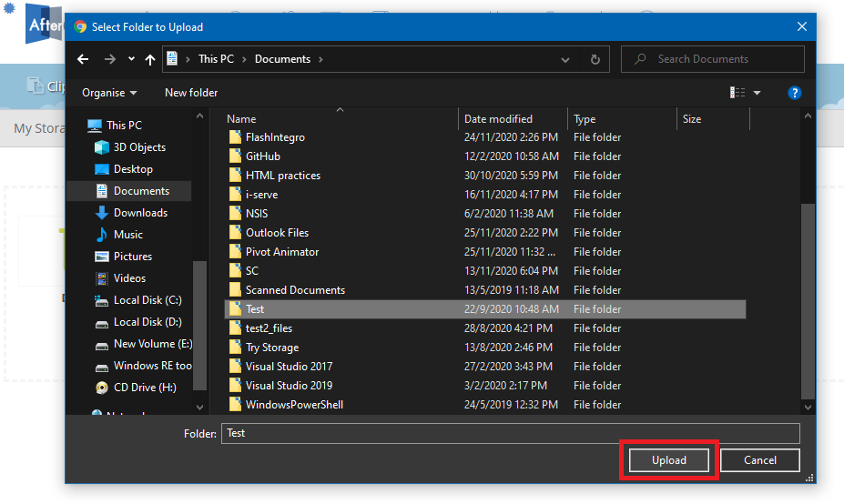
Task: Sort the list by Name column
Action: click(241, 119)
